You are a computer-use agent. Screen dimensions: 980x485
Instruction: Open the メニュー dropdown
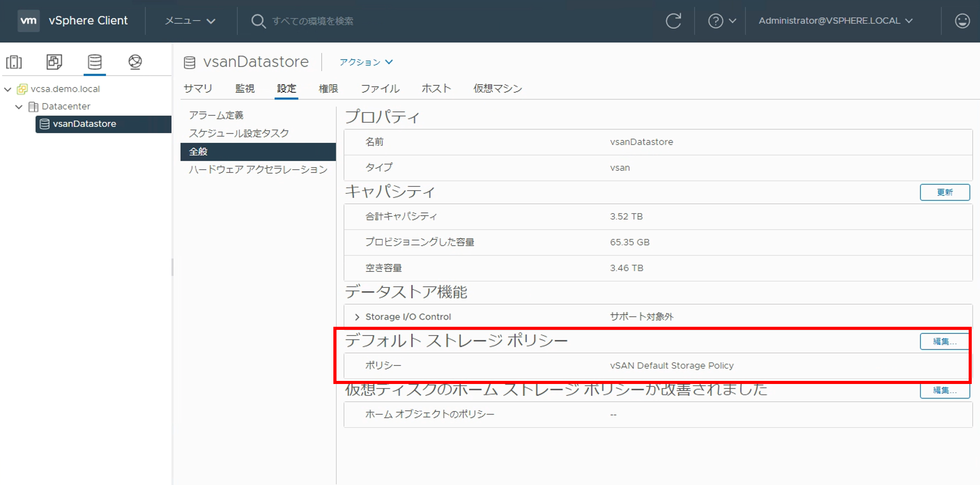coord(190,21)
